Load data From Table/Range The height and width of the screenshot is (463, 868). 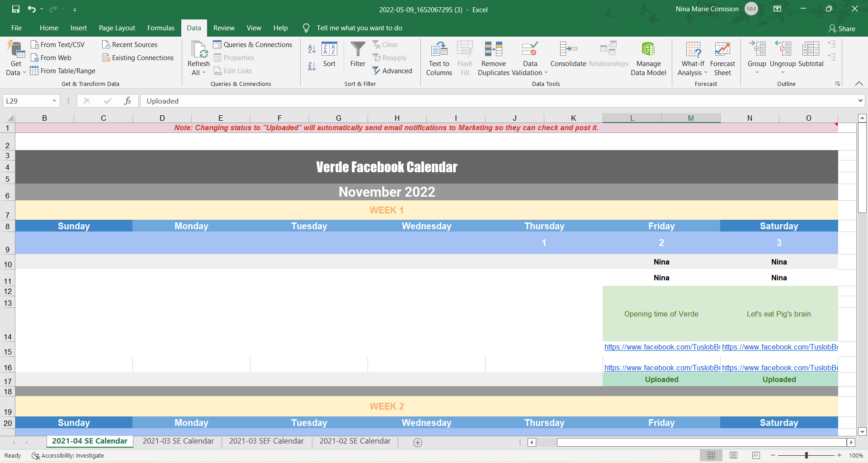(x=63, y=71)
